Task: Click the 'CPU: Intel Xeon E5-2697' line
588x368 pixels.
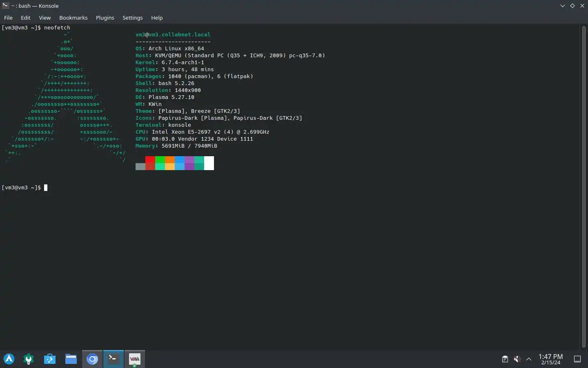Action: (x=203, y=132)
